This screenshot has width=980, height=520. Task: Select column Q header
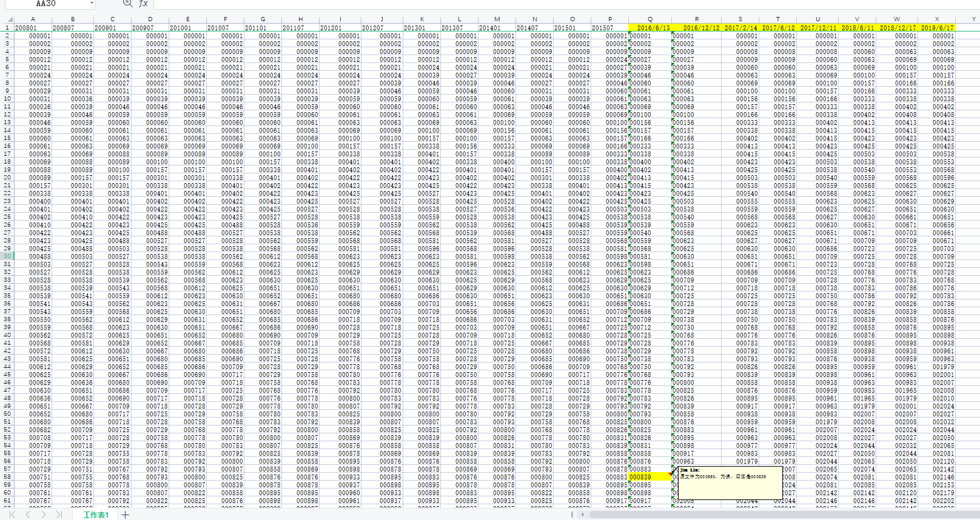[x=649, y=19]
